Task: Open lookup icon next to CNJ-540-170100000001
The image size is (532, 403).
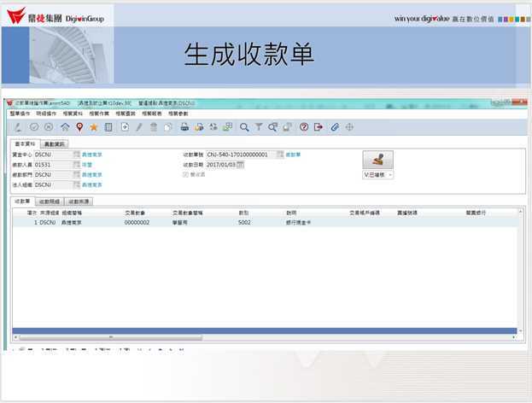Action: click(x=280, y=155)
